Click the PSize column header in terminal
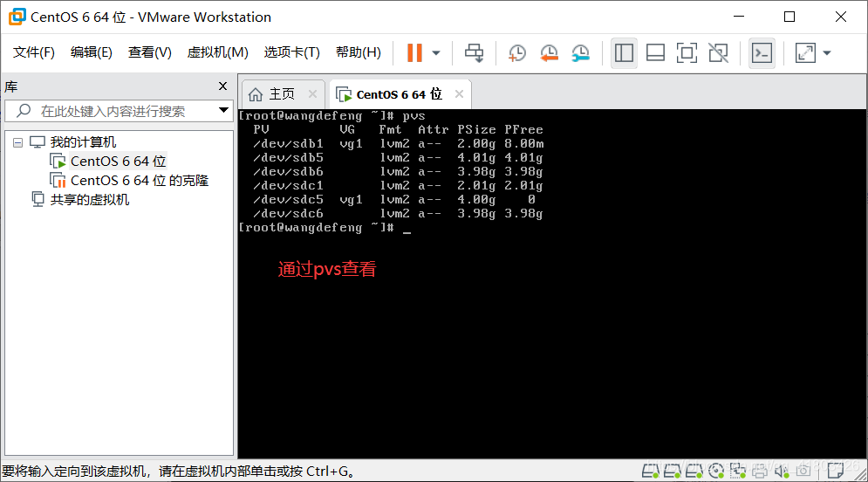 pos(476,129)
